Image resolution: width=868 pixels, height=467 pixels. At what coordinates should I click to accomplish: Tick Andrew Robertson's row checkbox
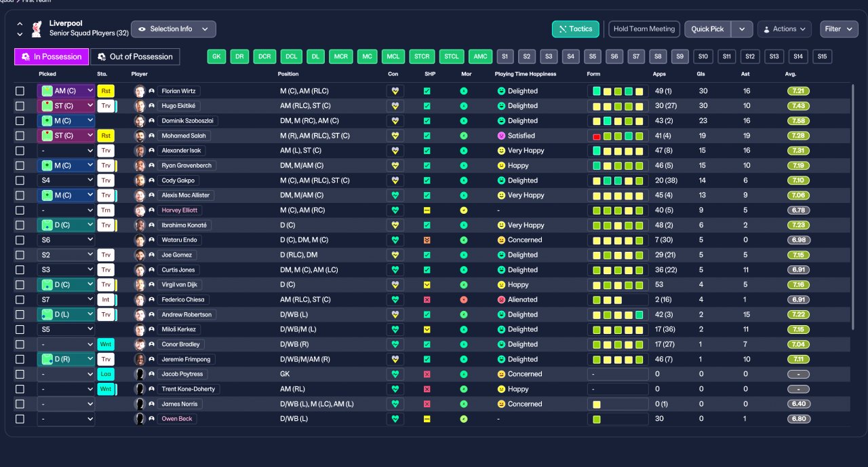tap(20, 314)
